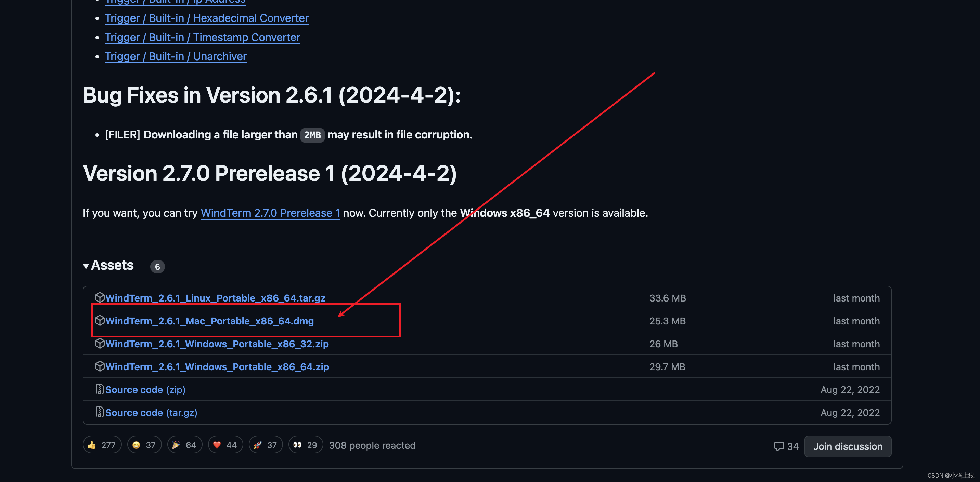Click the Aug 22, 2022 date for Source code (zip)
980x482 pixels.
[x=850, y=389]
